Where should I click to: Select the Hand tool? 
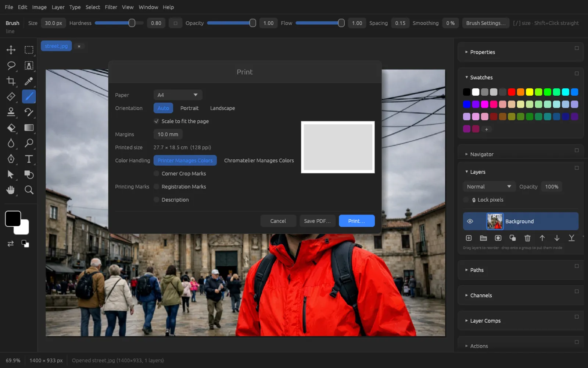11,190
